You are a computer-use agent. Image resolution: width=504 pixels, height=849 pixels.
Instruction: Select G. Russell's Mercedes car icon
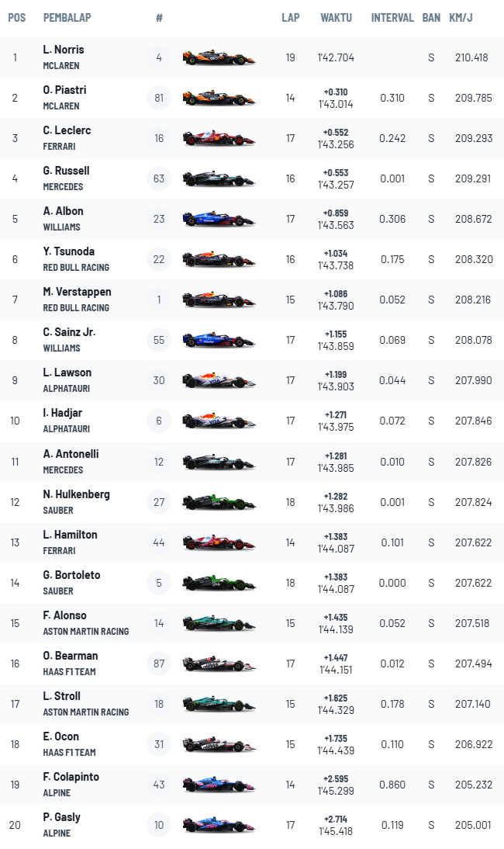coord(219,178)
